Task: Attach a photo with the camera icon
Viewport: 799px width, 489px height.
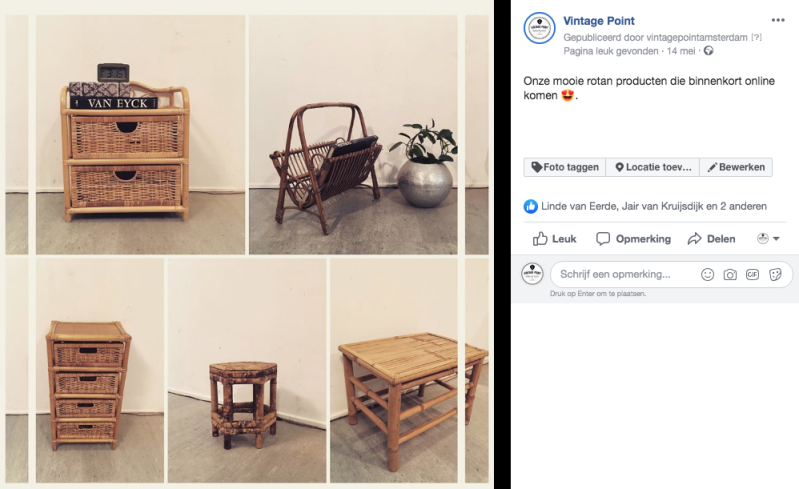Action: coord(730,275)
